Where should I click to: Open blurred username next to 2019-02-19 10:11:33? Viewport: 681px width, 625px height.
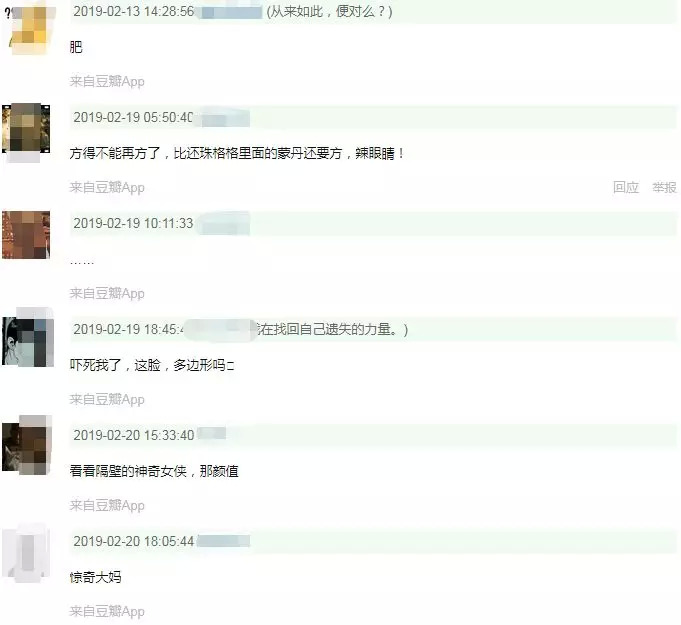coord(224,224)
